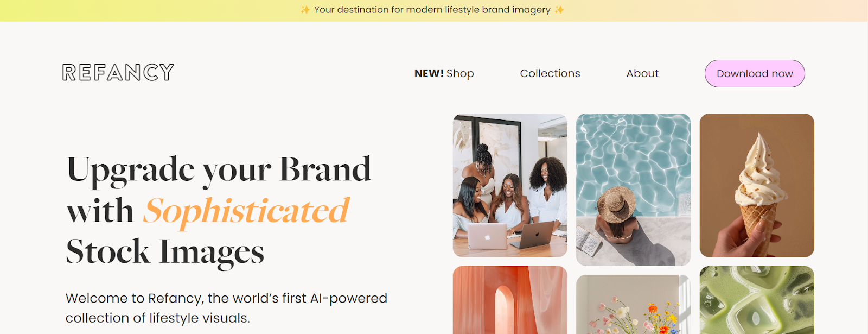This screenshot has width=868, height=334.
Task: Click the Welcome to Refancy description text
Action: click(226, 308)
